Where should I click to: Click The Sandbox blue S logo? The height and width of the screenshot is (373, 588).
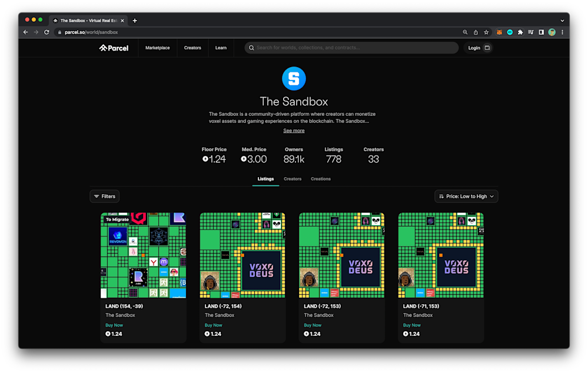294,78
